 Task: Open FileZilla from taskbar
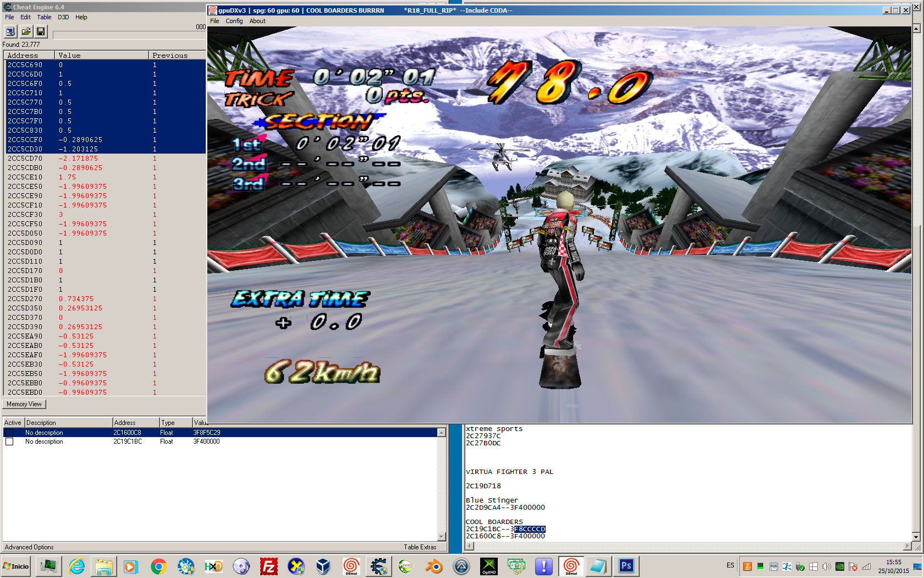(x=268, y=566)
